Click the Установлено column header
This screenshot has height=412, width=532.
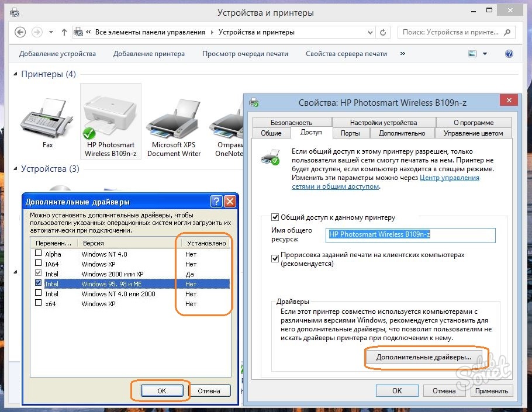205,243
